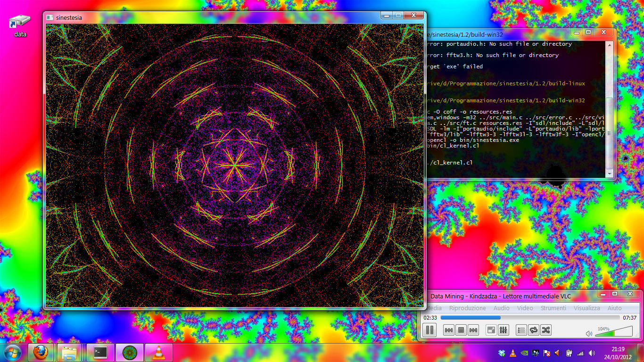This screenshot has width=644, height=362.
Task: Open the VLC Aiuto menu
Action: [615, 308]
